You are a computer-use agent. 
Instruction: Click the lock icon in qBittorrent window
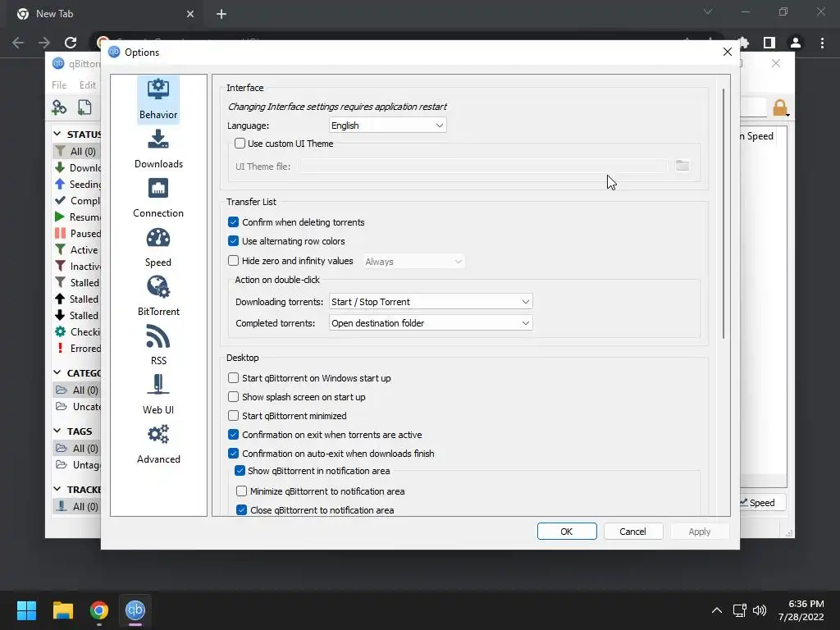tap(780, 108)
